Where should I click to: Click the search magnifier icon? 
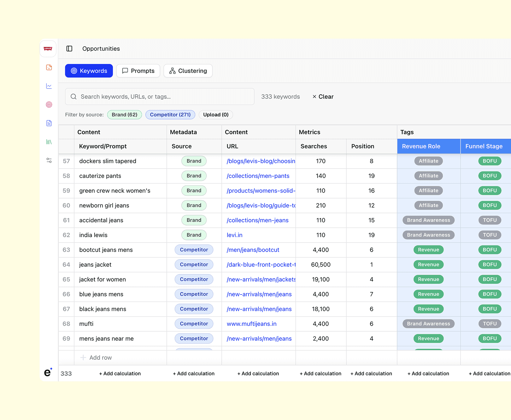click(73, 96)
